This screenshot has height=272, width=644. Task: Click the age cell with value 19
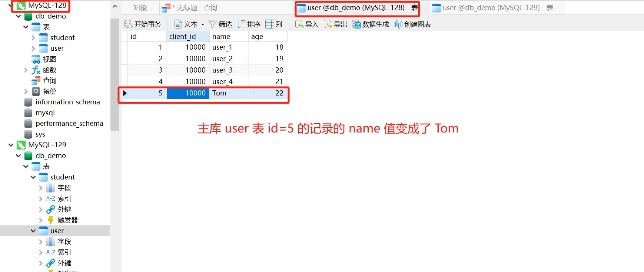pyautogui.click(x=268, y=59)
